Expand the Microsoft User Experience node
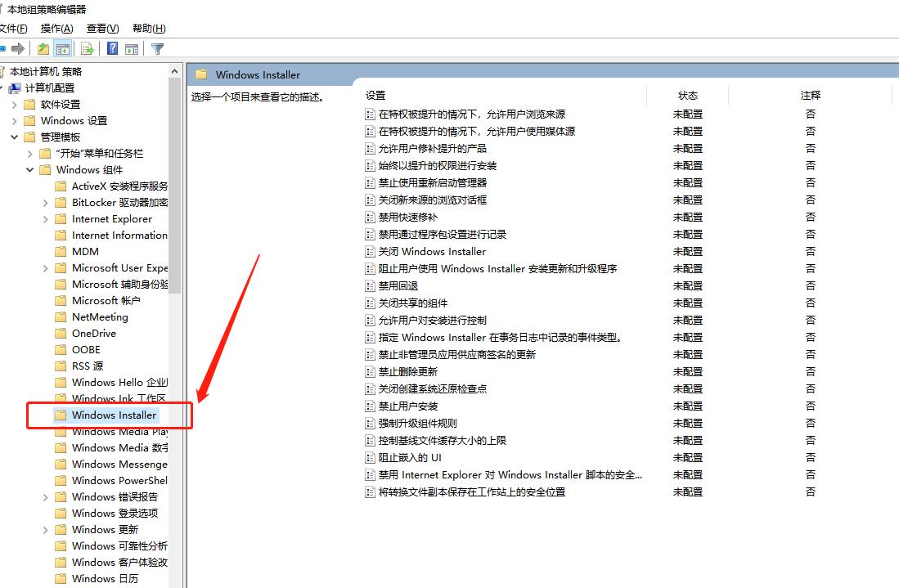 coord(45,268)
